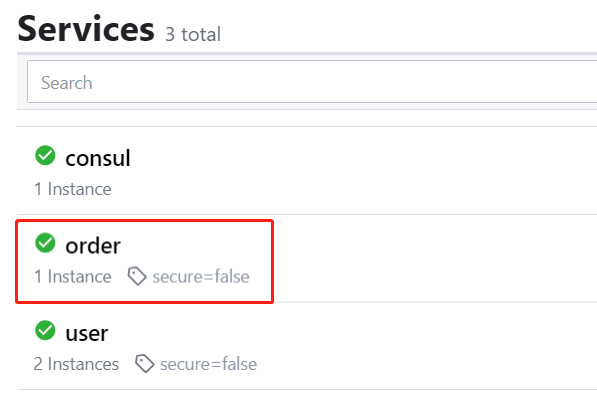Click the '1 Instance' label under consul
Viewport: 597px width, 396px height.
point(73,189)
